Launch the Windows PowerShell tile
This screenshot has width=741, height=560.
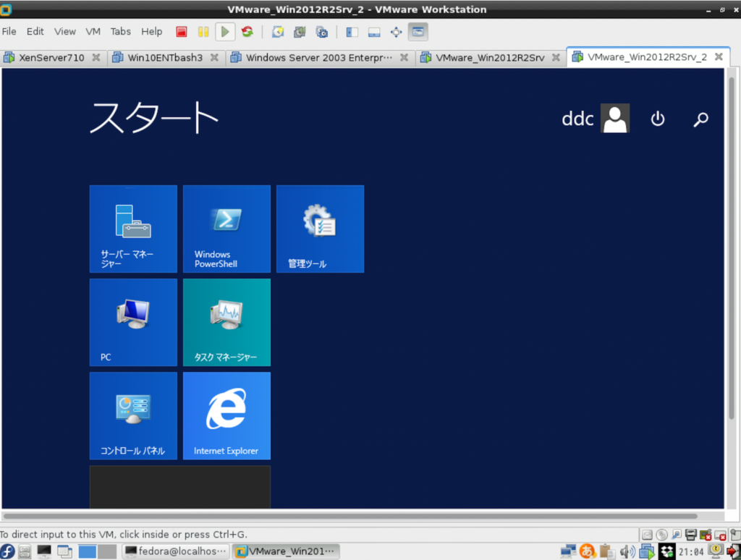point(226,229)
